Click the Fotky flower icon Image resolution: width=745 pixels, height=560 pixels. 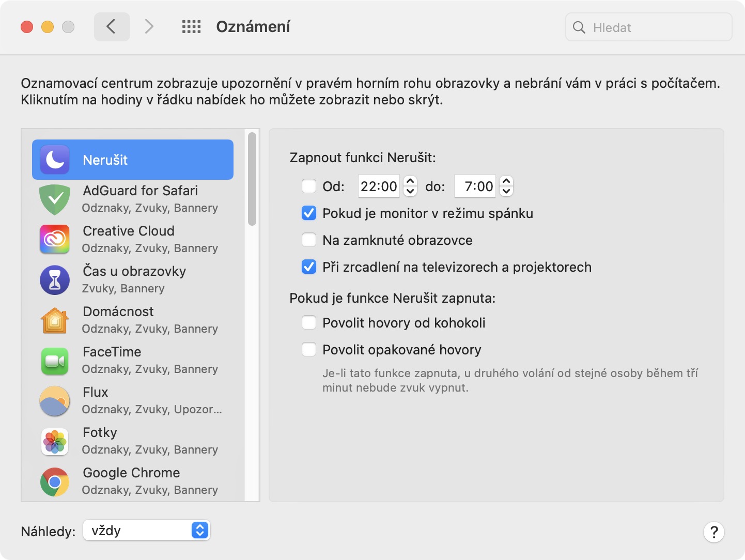[x=55, y=441]
